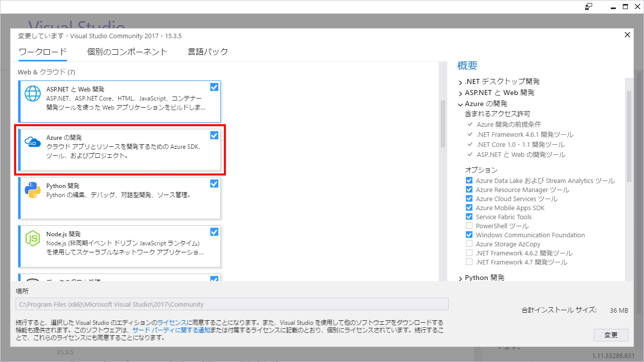Click the オプション label
The height and width of the screenshot is (362, 644).
point(481,170)
